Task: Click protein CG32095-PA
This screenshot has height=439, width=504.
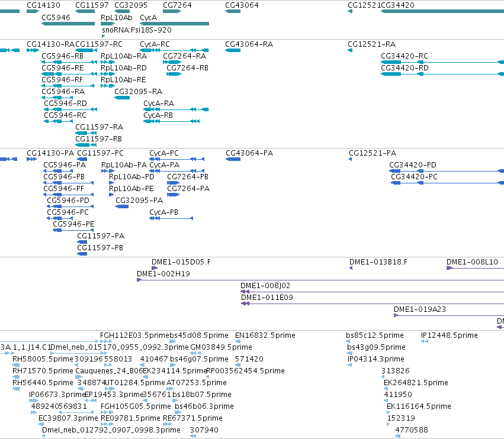Action: (139, 201)
